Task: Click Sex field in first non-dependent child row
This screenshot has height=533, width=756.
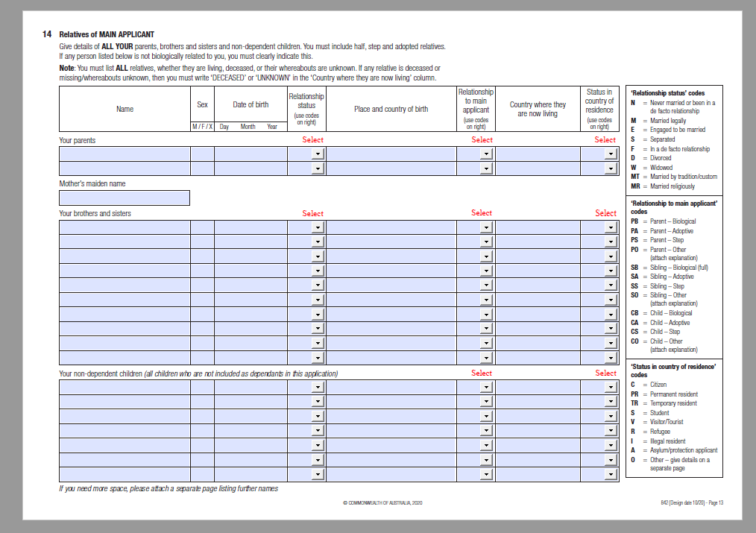Action: tap(203, 387)
